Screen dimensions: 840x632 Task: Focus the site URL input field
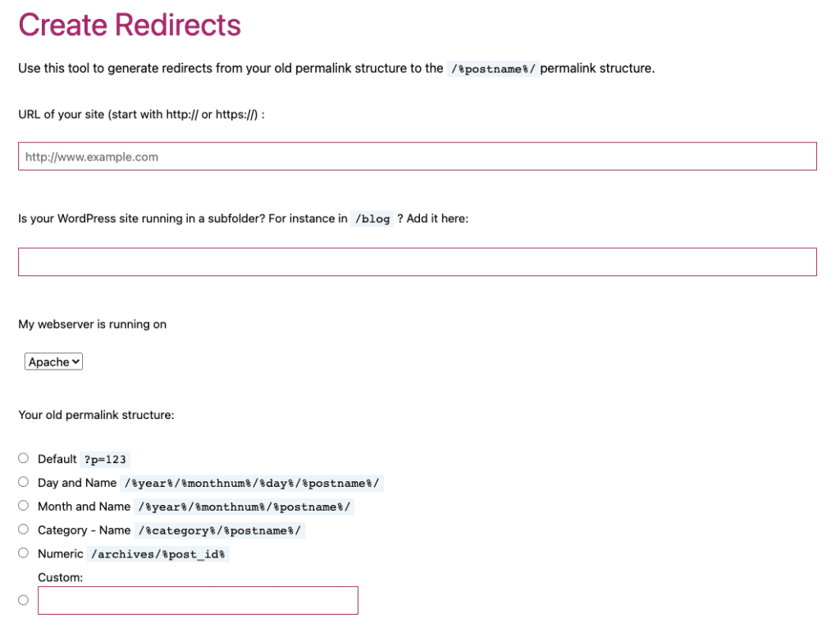click(418, 157)
